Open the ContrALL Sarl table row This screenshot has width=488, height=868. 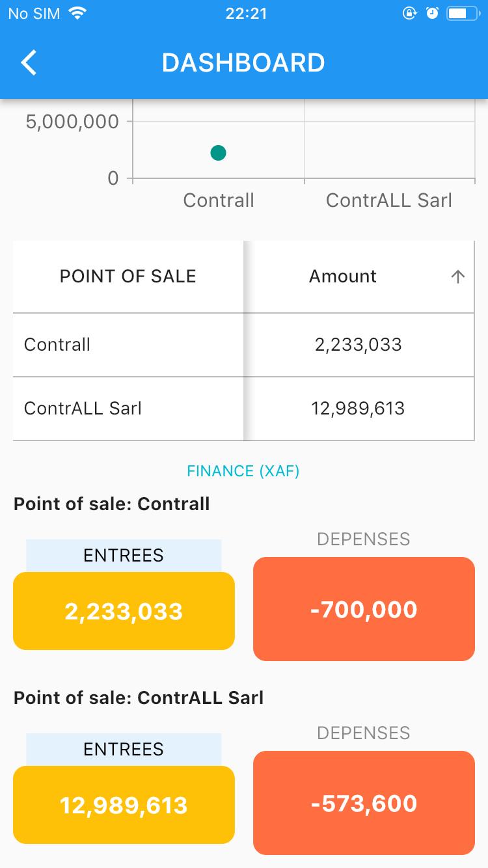click(243, 409)
